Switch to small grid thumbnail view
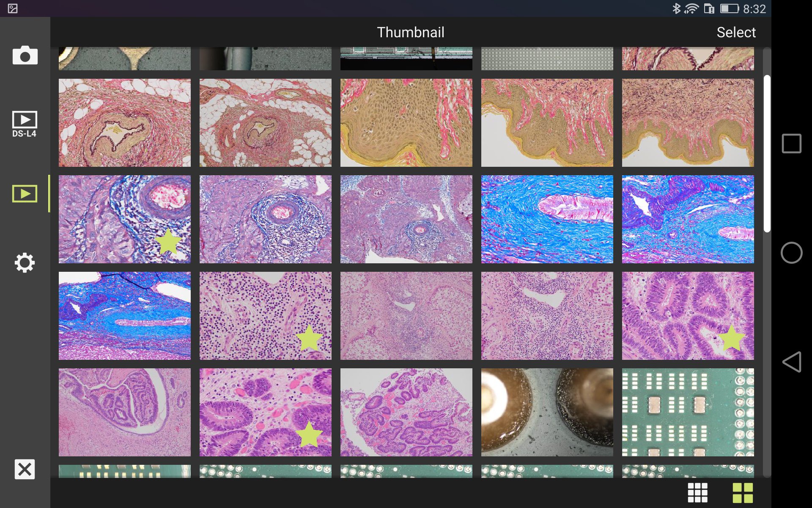Screen dimensions: 812x508 697,493
